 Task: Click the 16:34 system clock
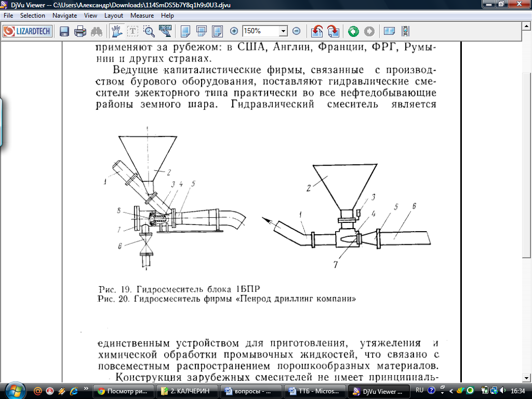(518, 391)
